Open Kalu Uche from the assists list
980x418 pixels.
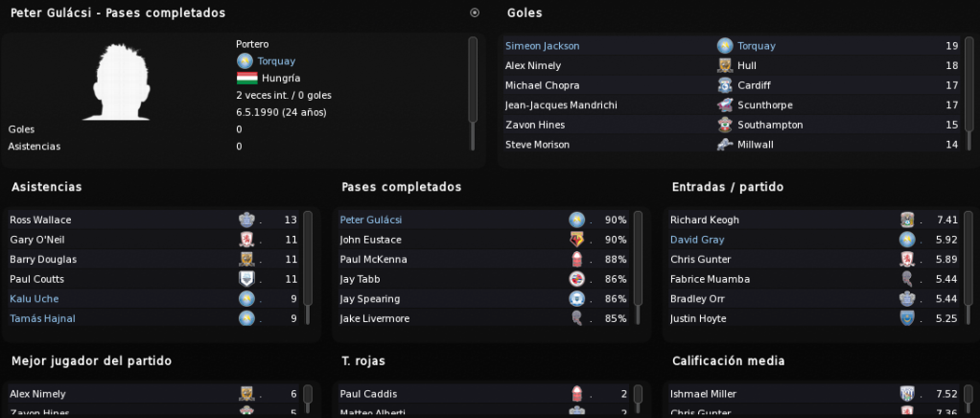click(x=35, y=299)
